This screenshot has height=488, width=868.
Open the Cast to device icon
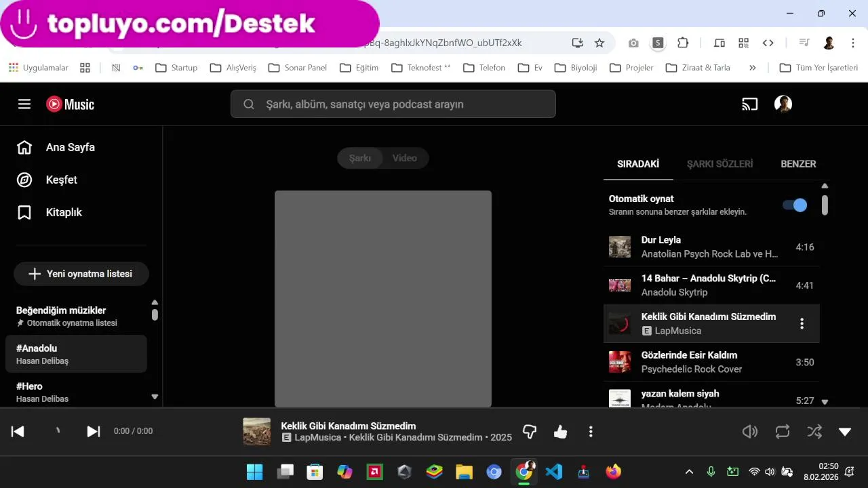[749, 104]
